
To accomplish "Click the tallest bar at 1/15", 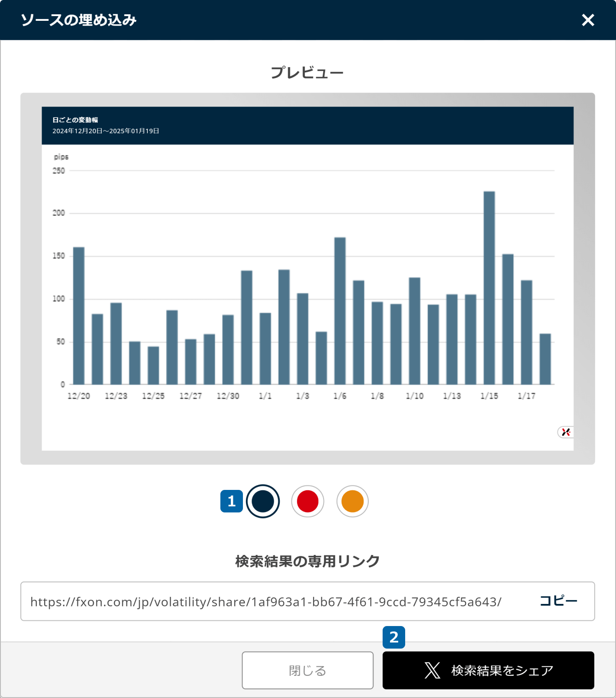I will click(489, 288).
